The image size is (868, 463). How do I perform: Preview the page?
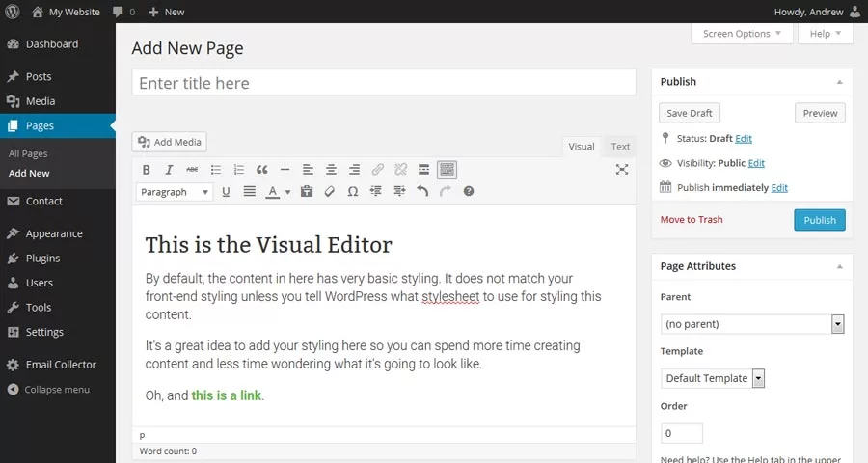[820, 113]
